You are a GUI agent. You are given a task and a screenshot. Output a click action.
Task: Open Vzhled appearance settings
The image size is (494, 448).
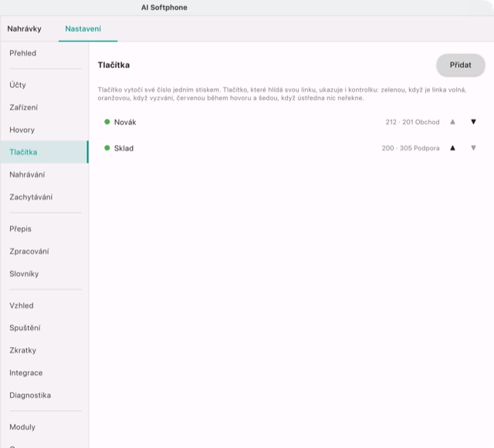click(44, 305)
